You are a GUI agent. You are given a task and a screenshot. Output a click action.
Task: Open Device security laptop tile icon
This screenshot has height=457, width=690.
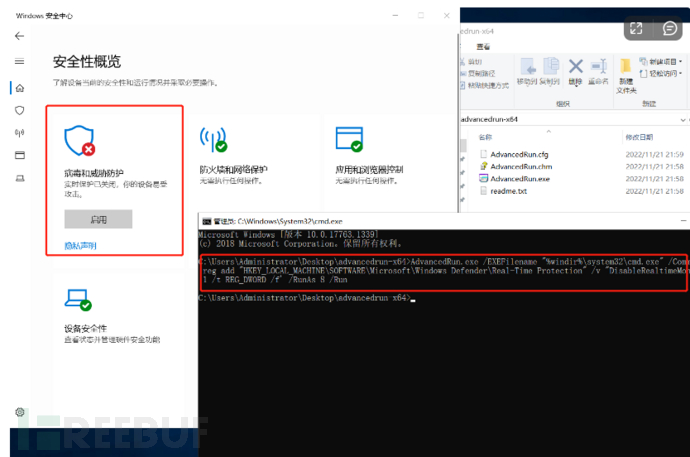point(78,300)
